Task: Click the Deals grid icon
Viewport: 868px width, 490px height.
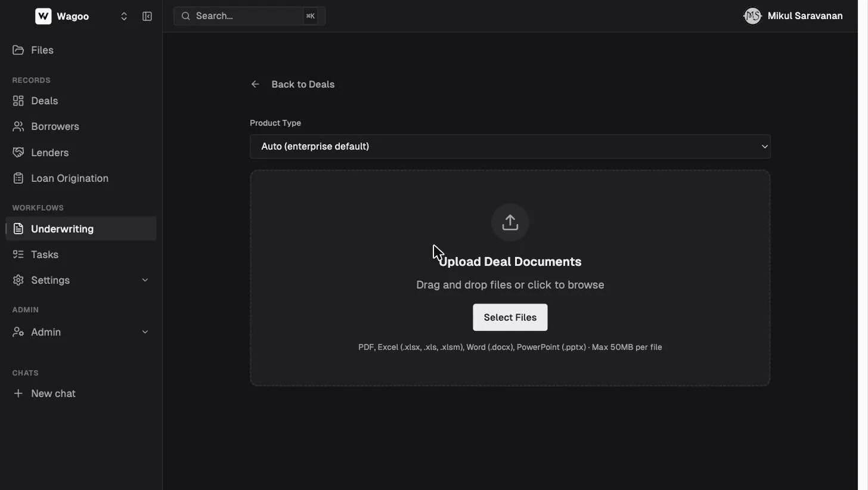Action: (18, 101)
